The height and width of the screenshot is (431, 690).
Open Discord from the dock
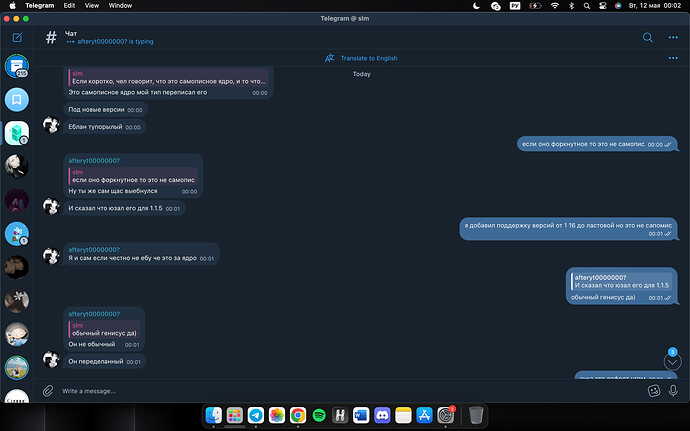click(x=382, y=415)
